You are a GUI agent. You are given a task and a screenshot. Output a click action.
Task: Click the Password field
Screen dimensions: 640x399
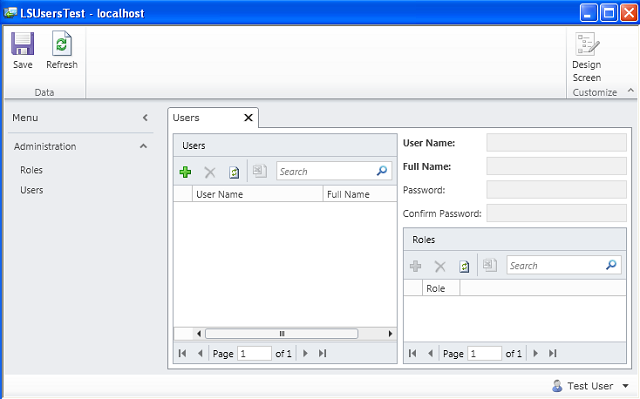click(556, 190)
